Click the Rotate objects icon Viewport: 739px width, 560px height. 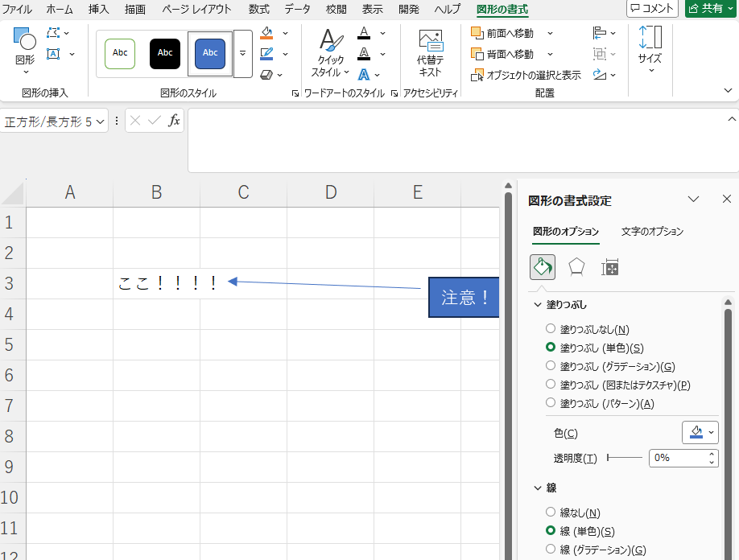click(x=600, y=74)
